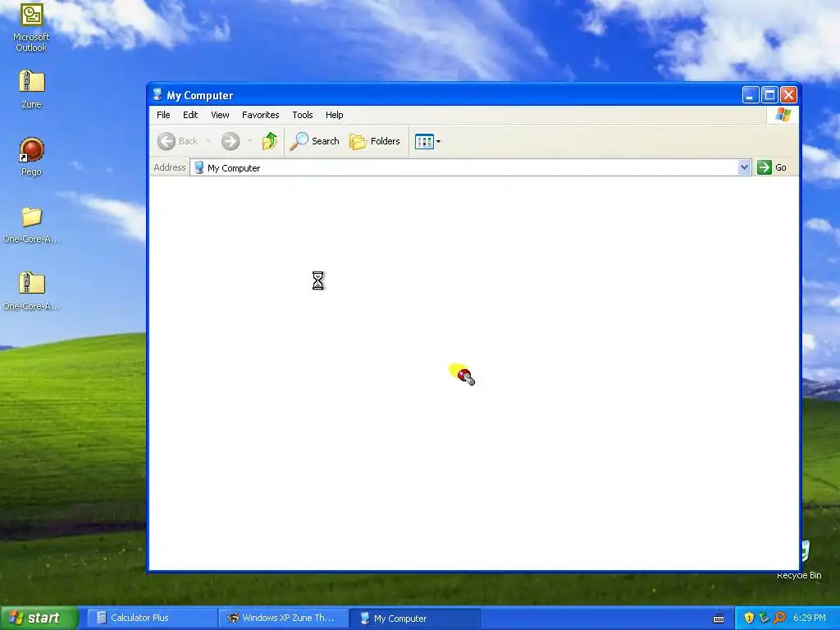Click the My Computer title bar icon

coord(157,95)
